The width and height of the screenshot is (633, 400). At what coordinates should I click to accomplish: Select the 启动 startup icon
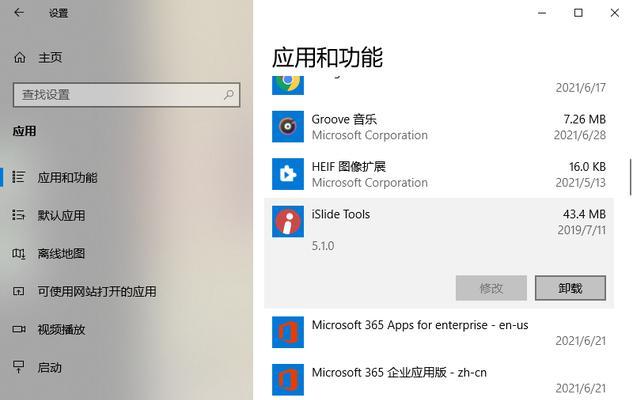click(19, 367)
